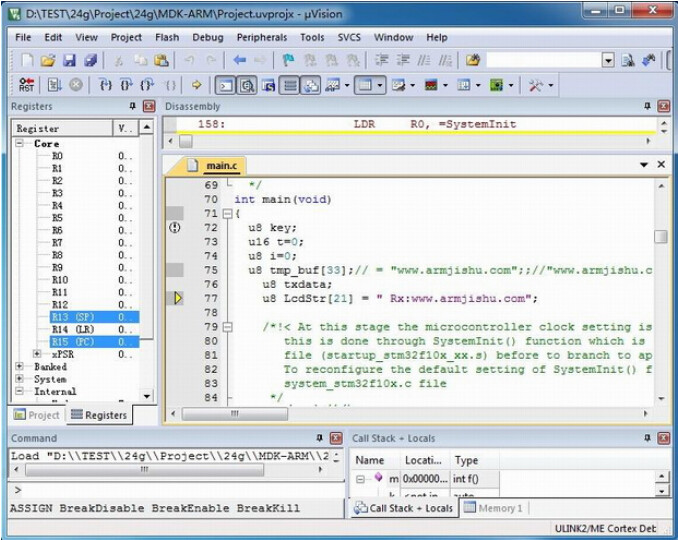Switch to the Project tab
Screen dimensions: 678x540
[37, 415]
